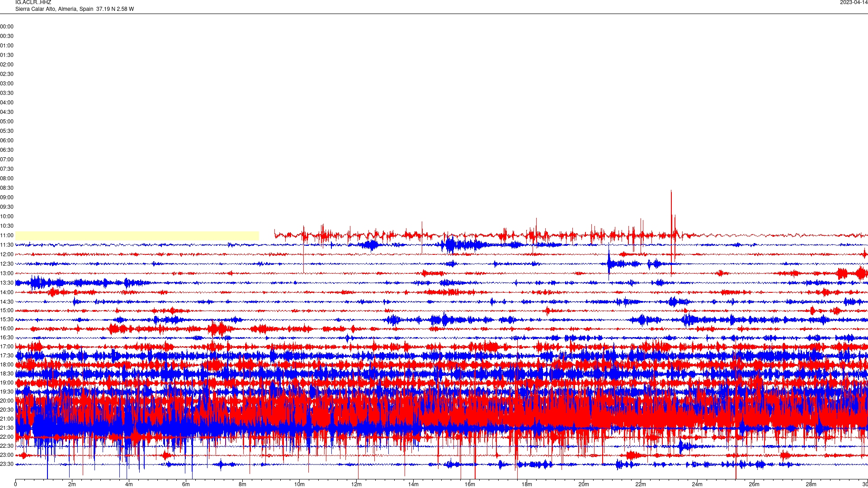The width and height of the screenshot is (868, 488).
Task: Select the 10:00 time row label
Action: click(7, 216)
